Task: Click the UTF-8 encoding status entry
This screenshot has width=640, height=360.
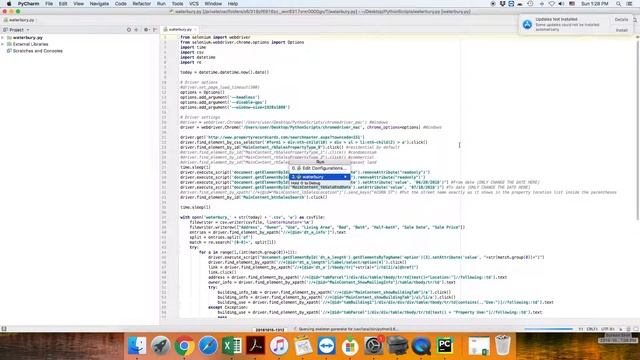Action: pyautogui.click(x=607, y=329)
